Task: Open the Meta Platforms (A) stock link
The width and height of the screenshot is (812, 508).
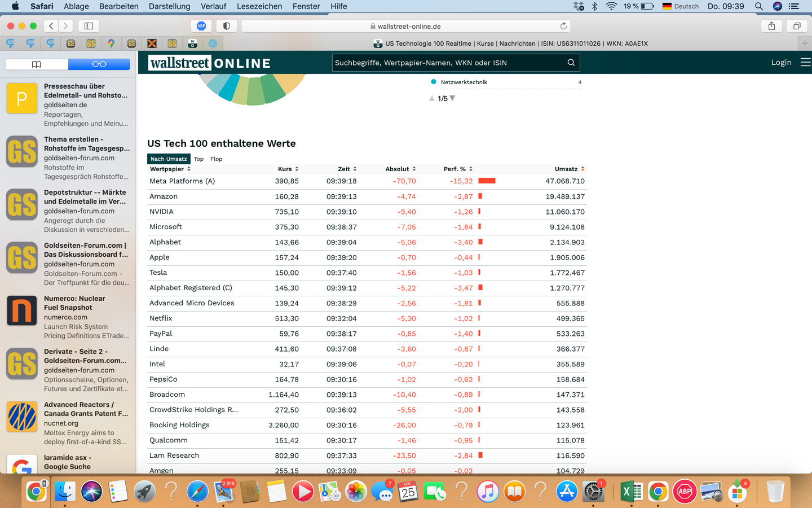Action: (182, 181)
